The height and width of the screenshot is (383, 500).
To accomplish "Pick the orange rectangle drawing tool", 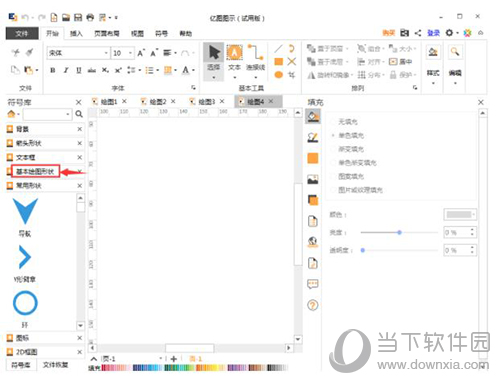I will click(279, 62).
